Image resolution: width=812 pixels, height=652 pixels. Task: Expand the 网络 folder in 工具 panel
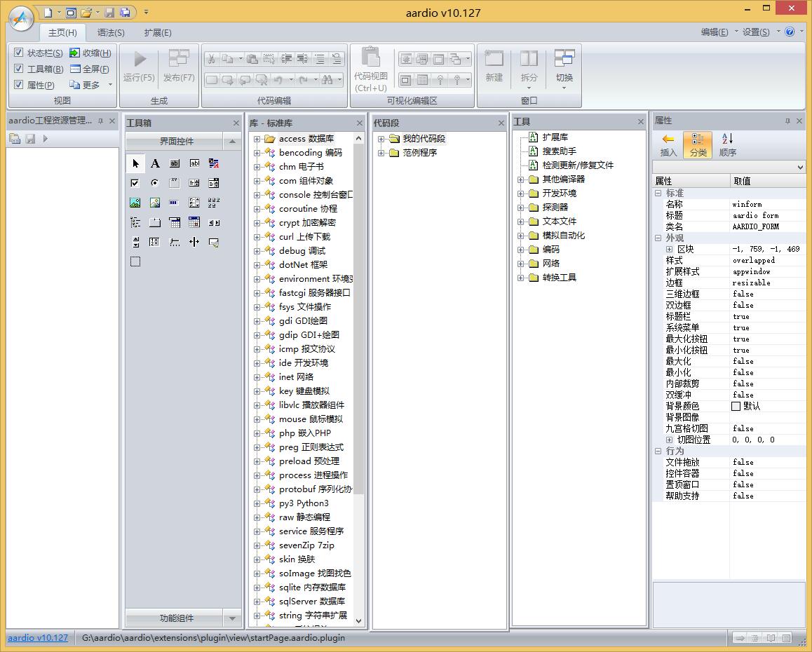click(x=520, y=264)
